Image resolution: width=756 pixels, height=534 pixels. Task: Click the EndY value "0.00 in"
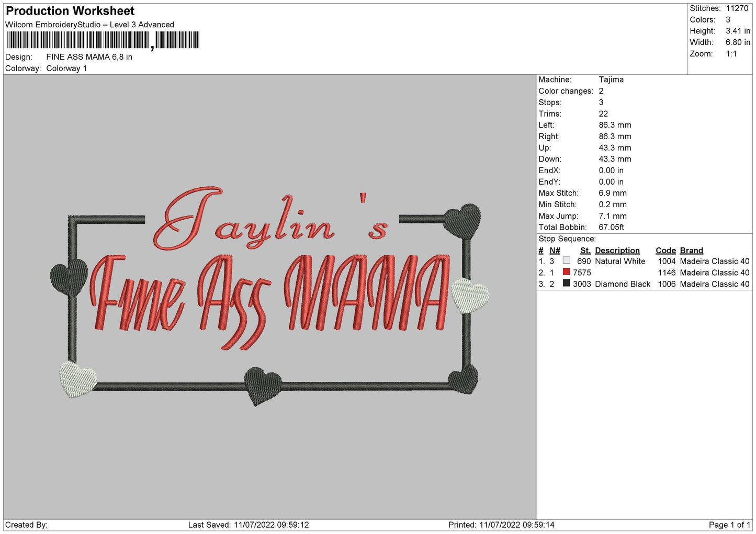611,182
